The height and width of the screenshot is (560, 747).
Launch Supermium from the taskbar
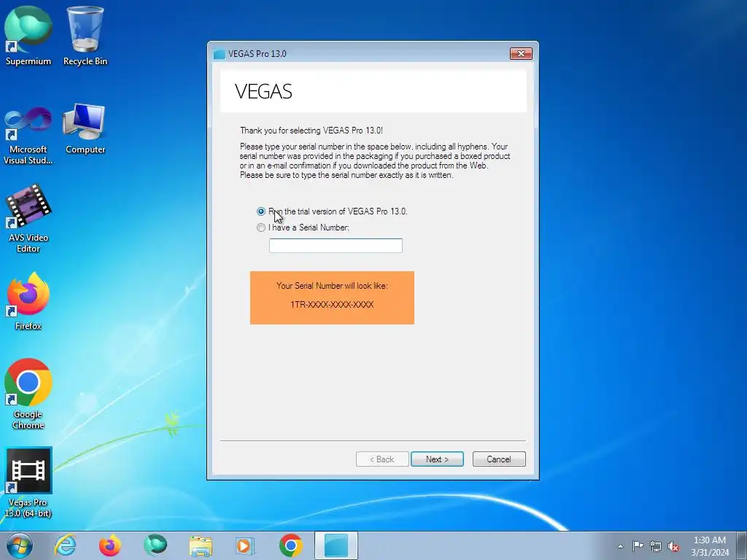coord(155,545)
